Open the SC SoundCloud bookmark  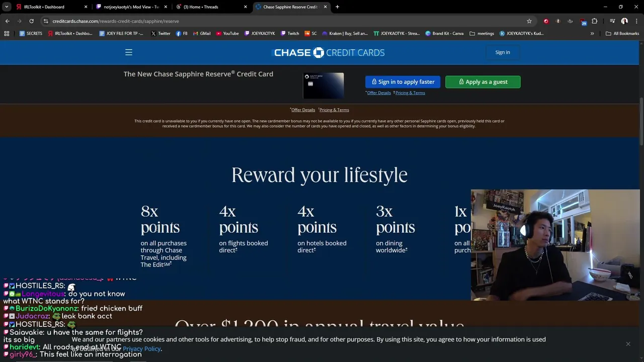click(310, 34)
